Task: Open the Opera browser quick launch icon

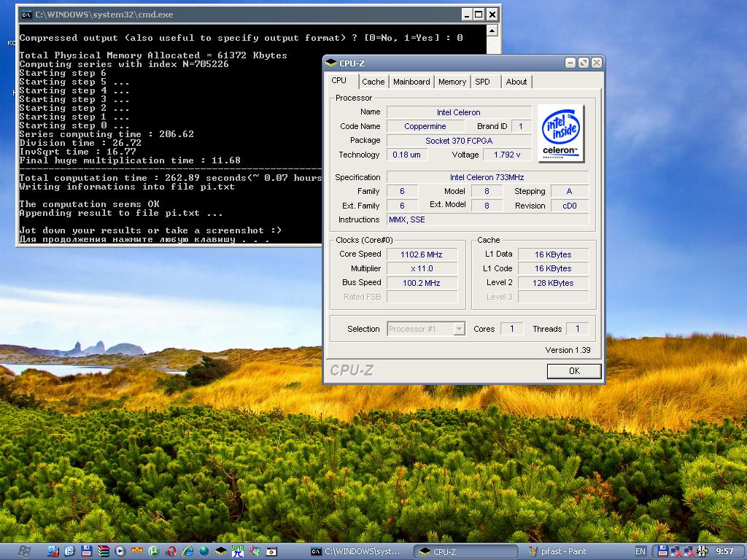Action: 171,551
